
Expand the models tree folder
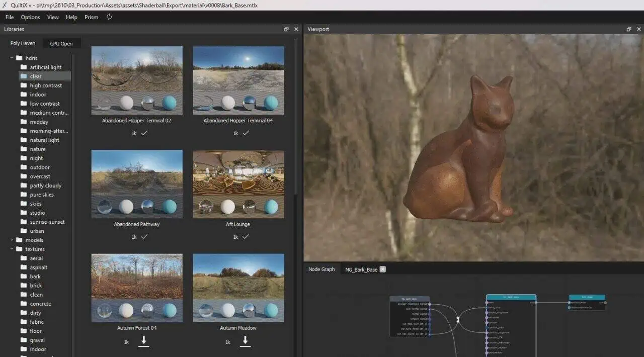point(12,240)
